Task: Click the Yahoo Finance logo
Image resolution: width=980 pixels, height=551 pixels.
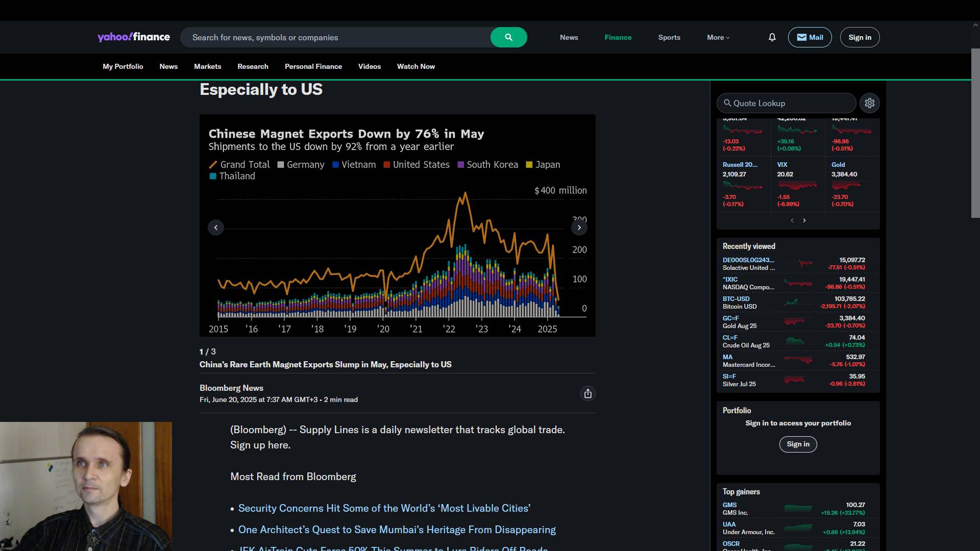Action: tap(134, 37)
